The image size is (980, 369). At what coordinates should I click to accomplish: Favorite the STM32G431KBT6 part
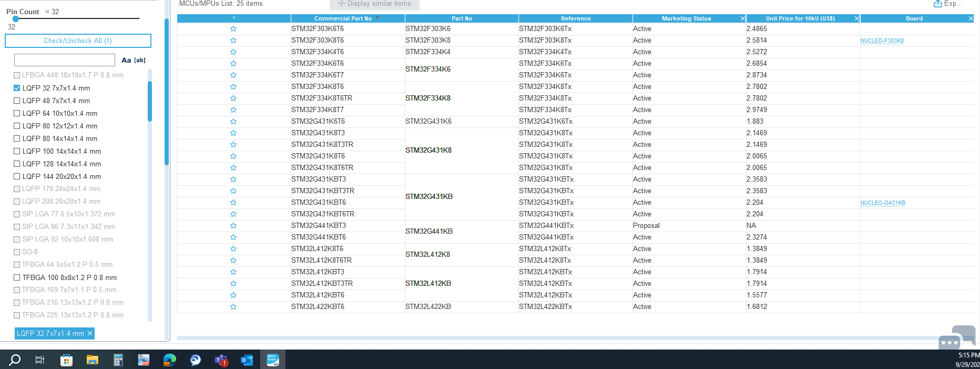point(233,203)
